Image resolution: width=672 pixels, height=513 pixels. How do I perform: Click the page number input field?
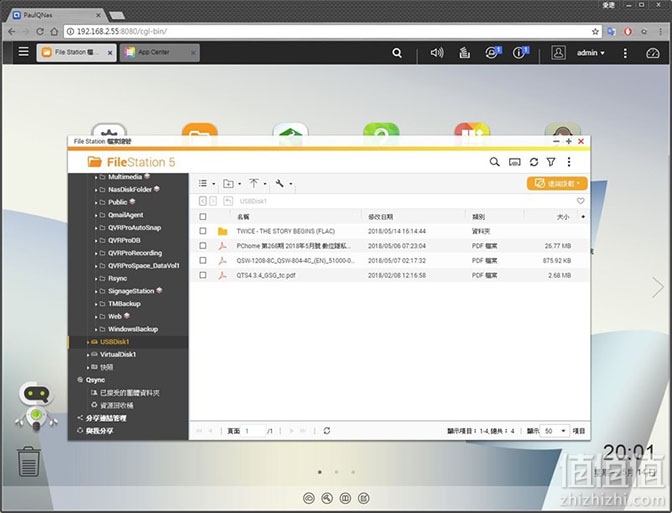(x=254, y=431)
